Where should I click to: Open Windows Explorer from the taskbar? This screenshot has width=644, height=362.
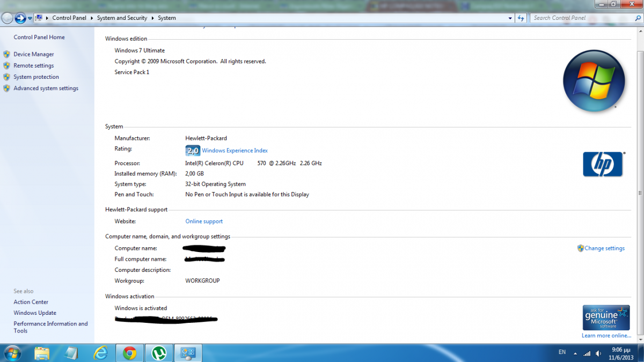[x=42, y=353]
